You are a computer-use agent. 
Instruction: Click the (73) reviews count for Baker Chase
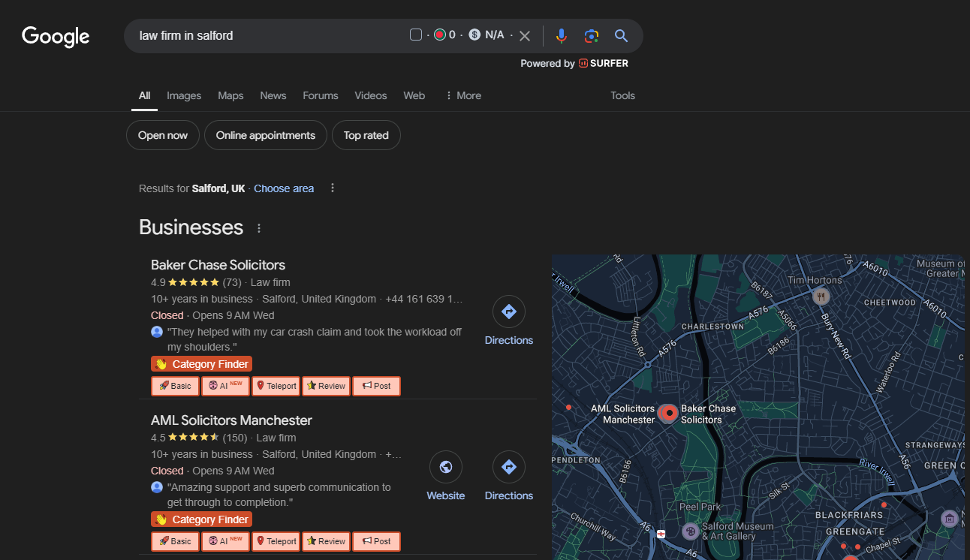[x=232, y=282]
